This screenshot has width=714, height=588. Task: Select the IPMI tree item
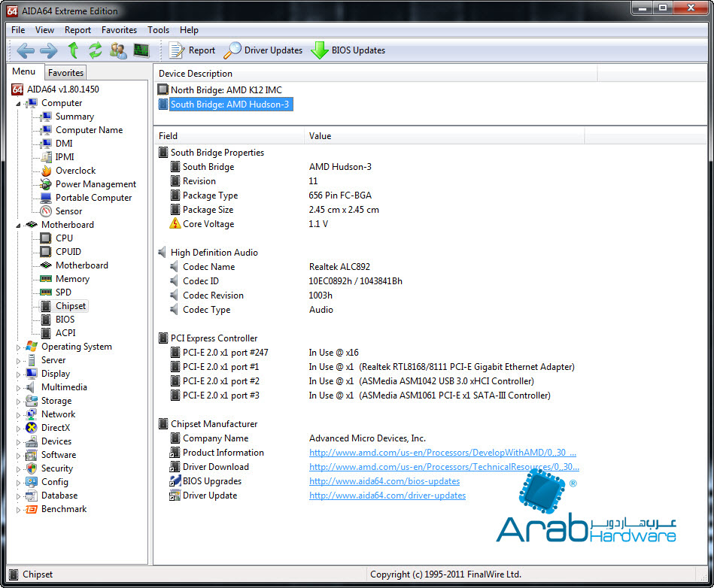[x=65, y=157]
